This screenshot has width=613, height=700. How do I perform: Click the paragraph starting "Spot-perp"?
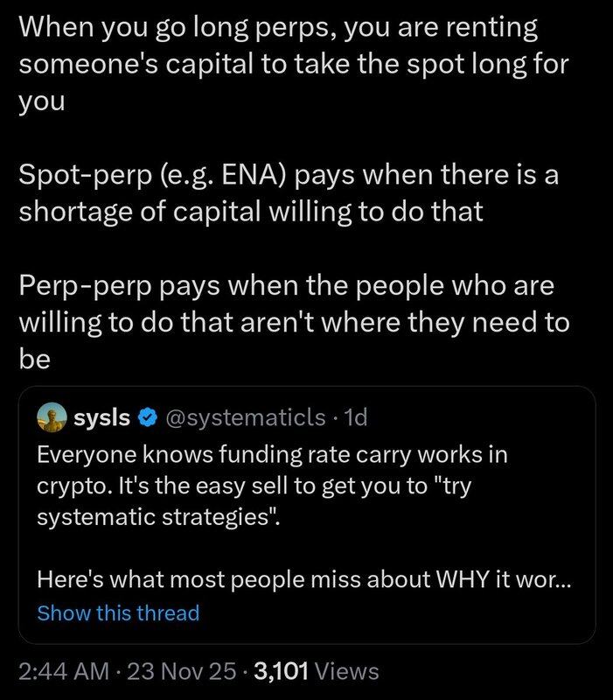pyautogui.click(x=289, y=194)
